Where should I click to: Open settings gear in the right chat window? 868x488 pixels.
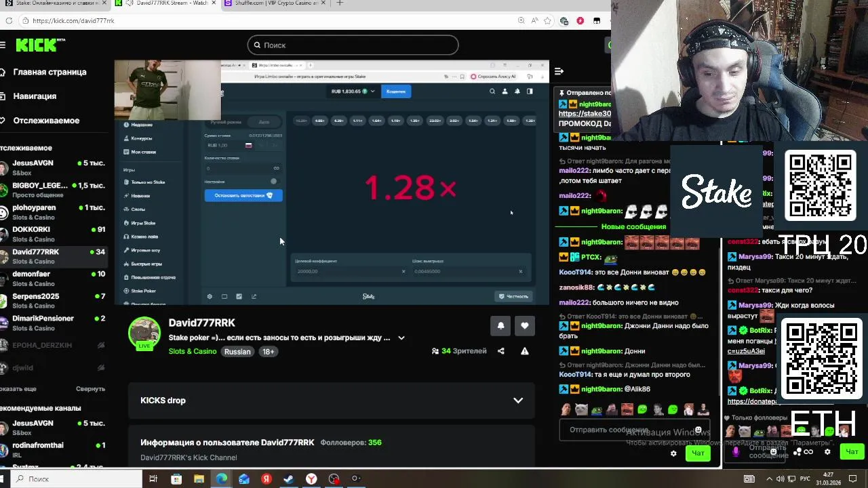[827, 451]
